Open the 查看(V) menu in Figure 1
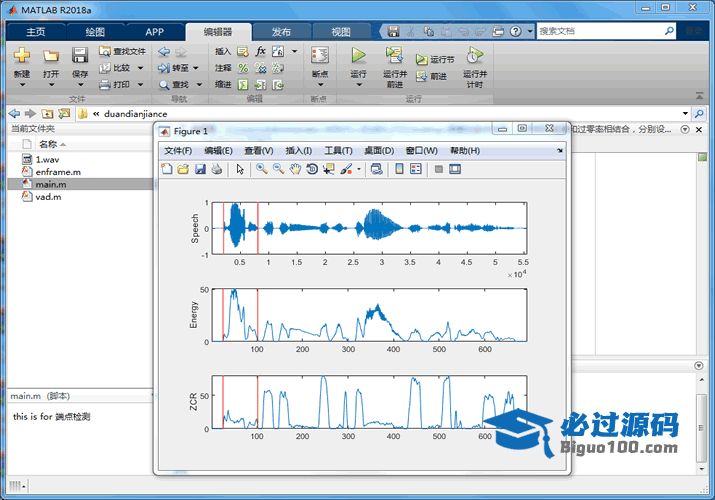 [259, 151]
